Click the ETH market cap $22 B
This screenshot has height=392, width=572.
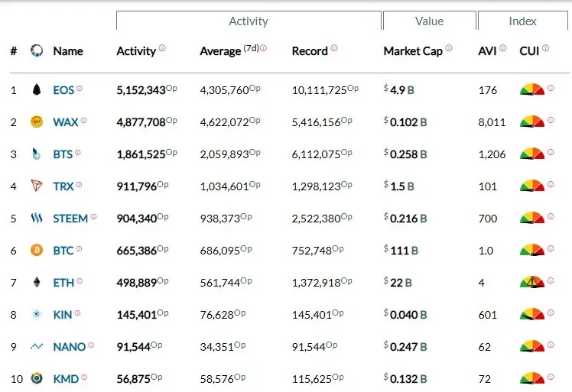pos(398,283)
